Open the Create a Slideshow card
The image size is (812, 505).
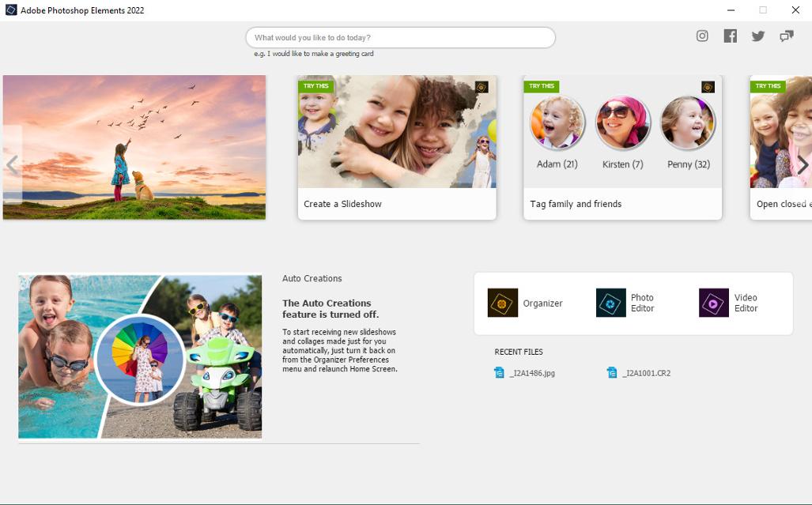397,148
